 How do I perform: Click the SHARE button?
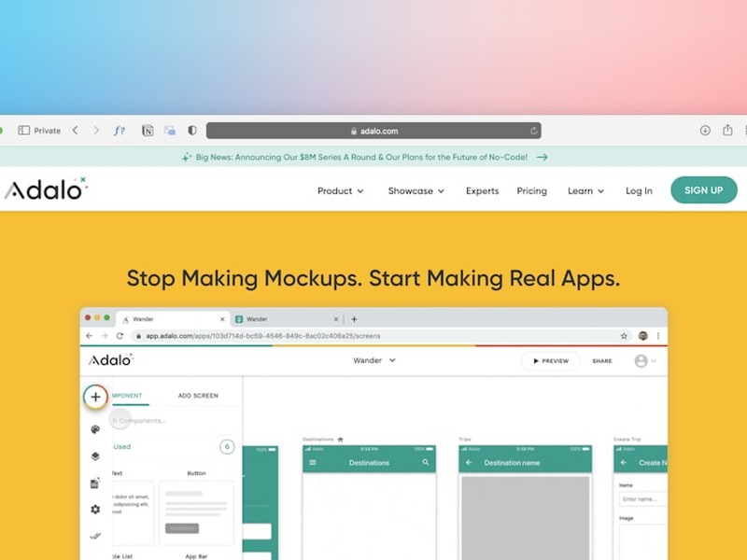coord(602,361)
